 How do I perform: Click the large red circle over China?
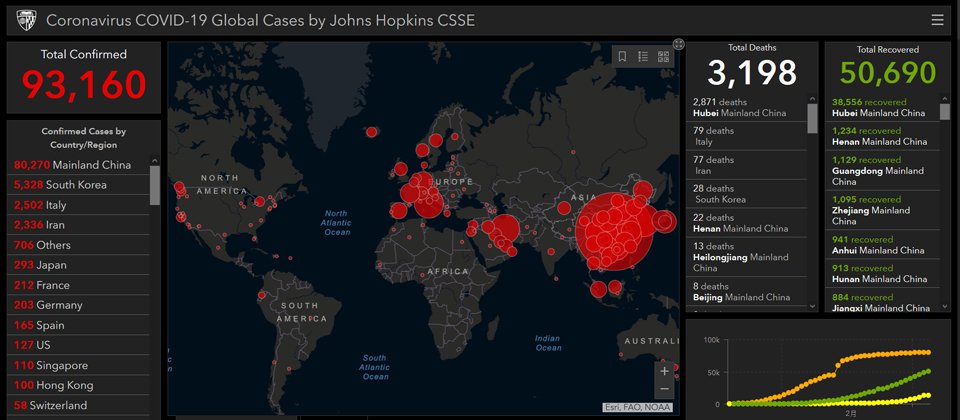tap(615, 231)
